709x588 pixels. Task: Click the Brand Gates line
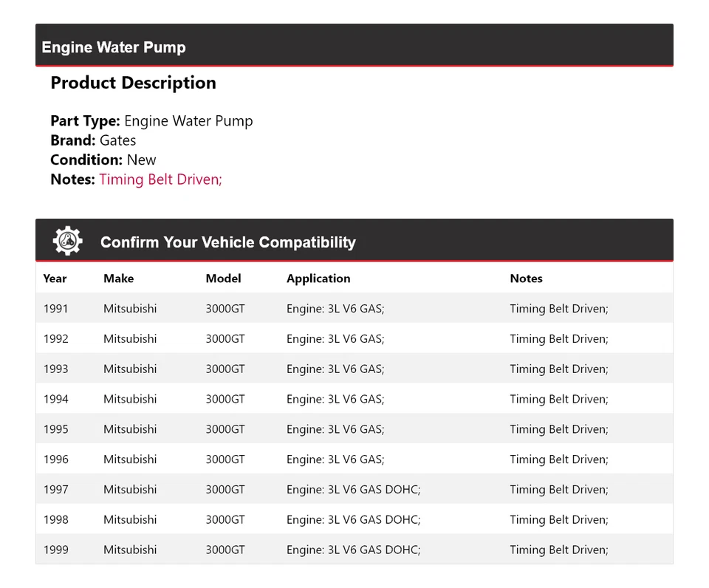[x=93, y=140]
